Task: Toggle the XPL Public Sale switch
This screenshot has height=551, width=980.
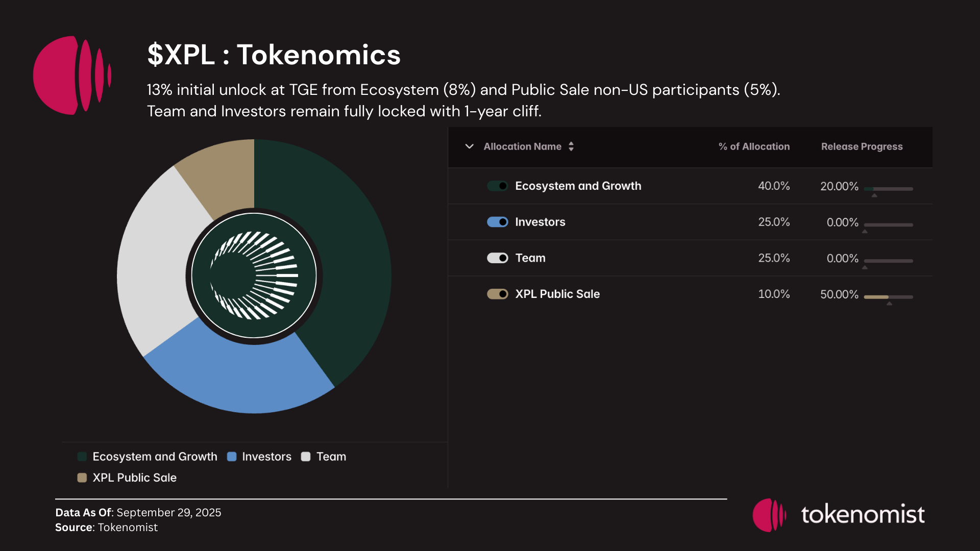Action: point(497,294)
